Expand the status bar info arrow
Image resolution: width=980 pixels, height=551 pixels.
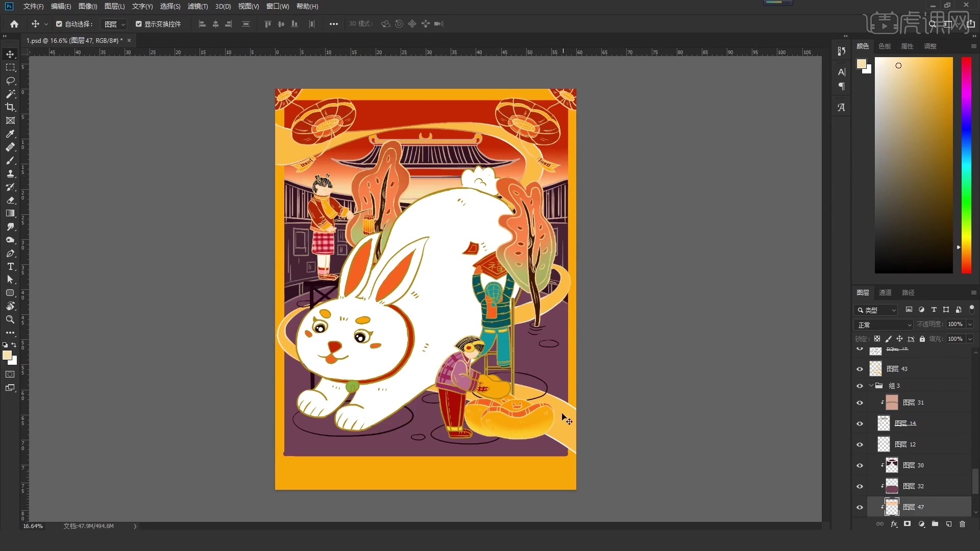[135, 526]
